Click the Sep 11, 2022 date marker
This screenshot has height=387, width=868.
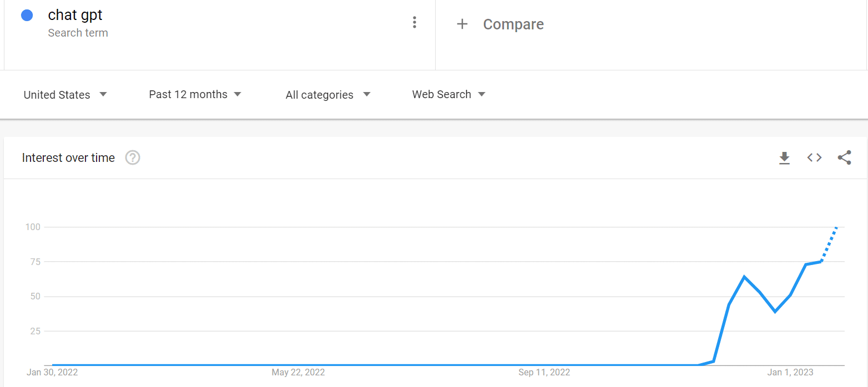(x=544, y=372)
